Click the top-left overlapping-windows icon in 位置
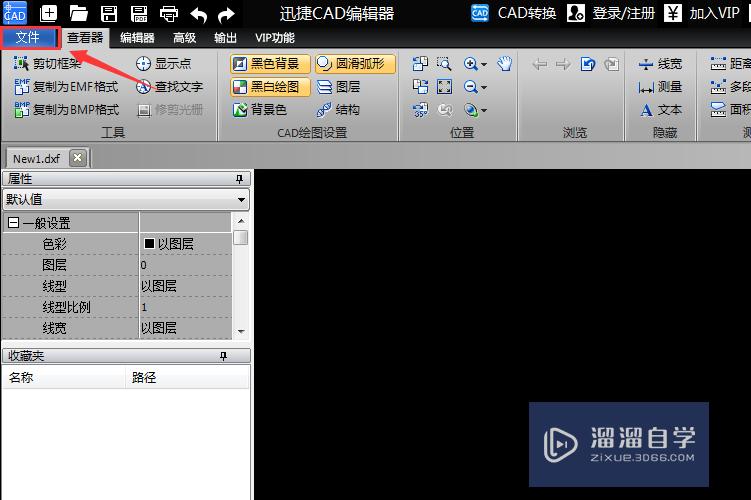The image size is (751, 500). click(x=420, y=63)
